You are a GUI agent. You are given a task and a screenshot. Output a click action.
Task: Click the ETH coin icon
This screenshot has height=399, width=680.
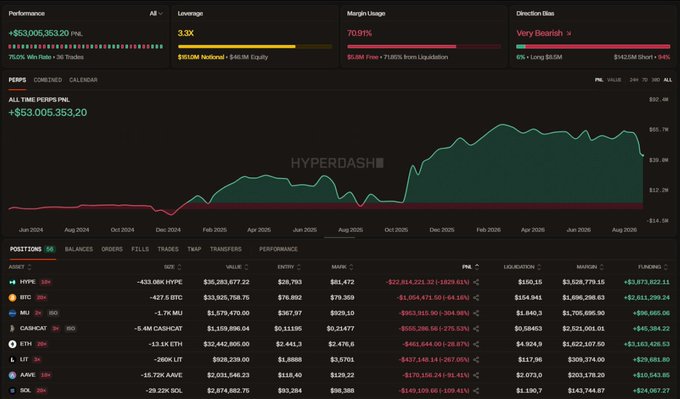point(12,344)
